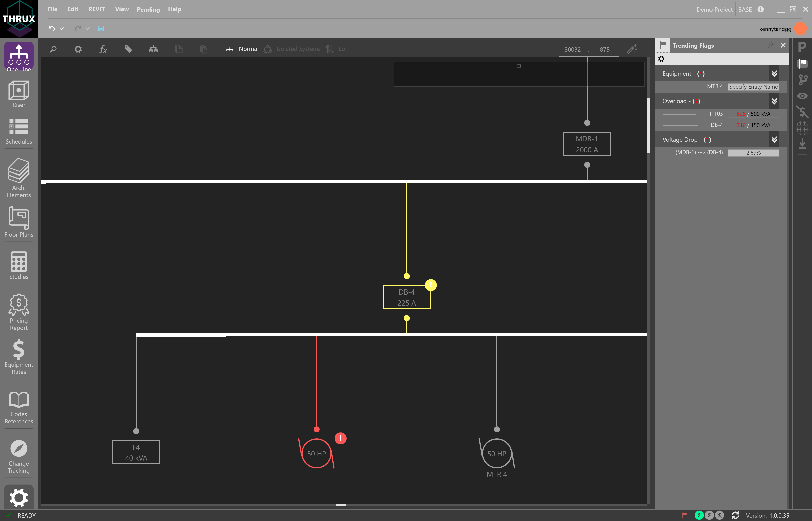This screenshot has width=812, height=521.
Task: Open the undo history dropdown arrow
Action: point(62,29)
